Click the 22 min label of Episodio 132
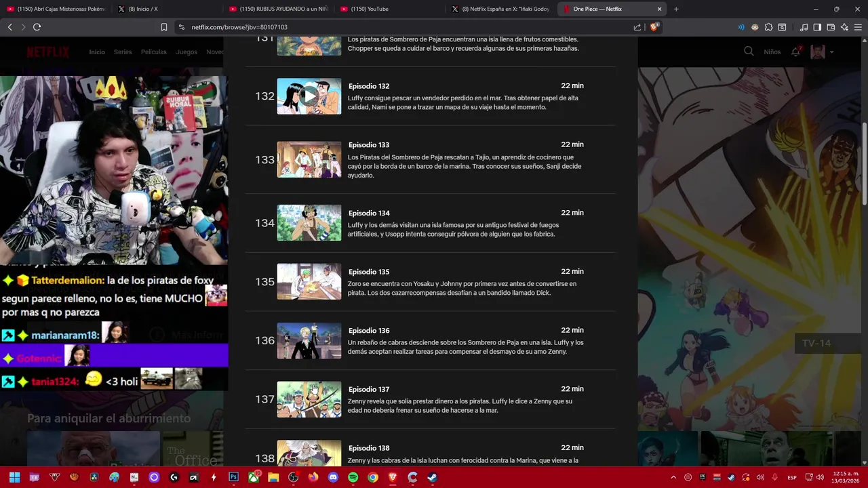The image size is (868, 488). (572, 85)
